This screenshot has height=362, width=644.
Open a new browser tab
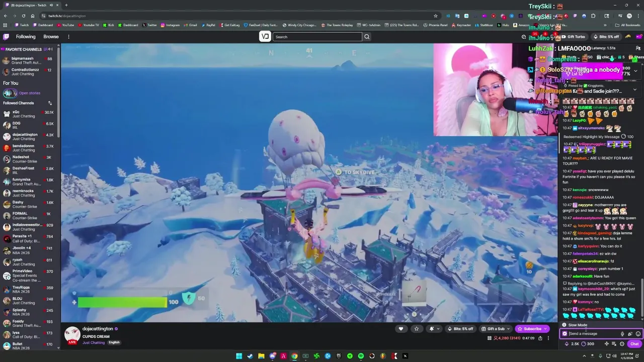click(66, 5)
